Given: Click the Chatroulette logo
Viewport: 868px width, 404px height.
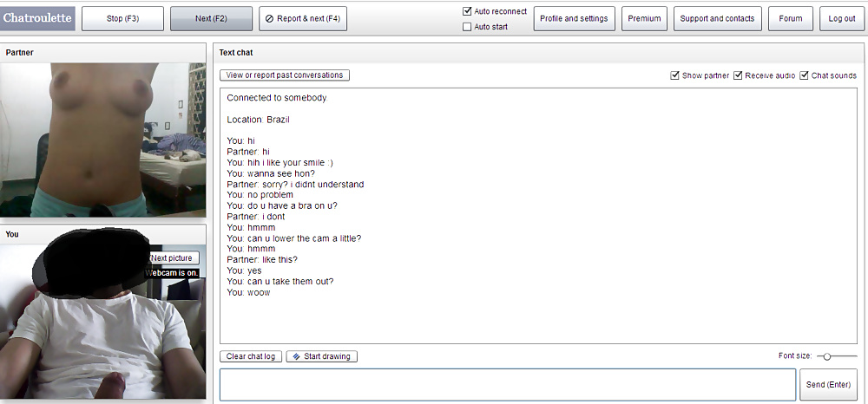Looking at the screenshot, I should (x=39, y=17).
